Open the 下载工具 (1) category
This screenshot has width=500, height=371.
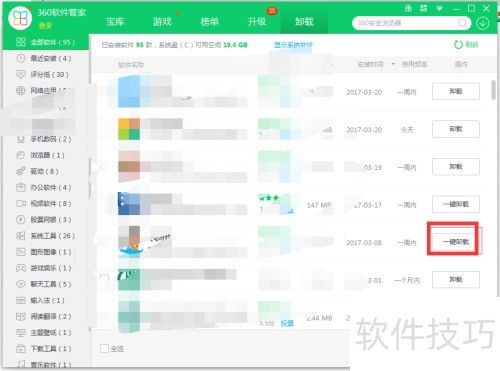point(44,349)
